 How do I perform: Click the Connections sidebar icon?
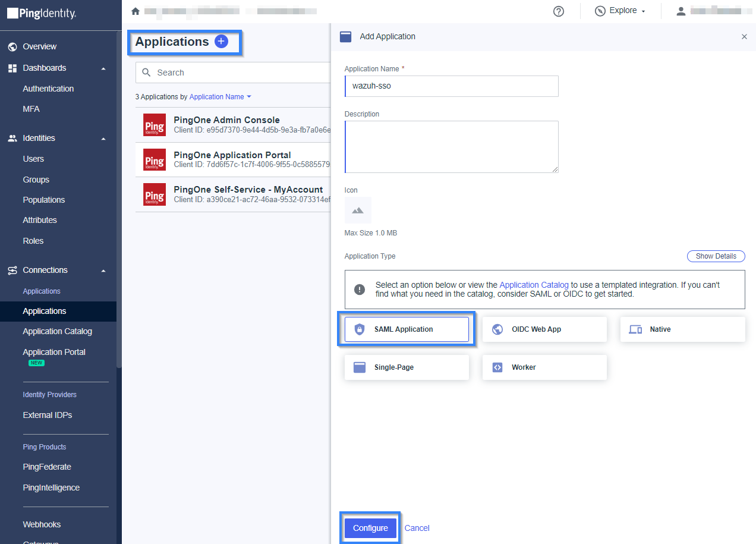pyautogui.click(x=12, y=271)
